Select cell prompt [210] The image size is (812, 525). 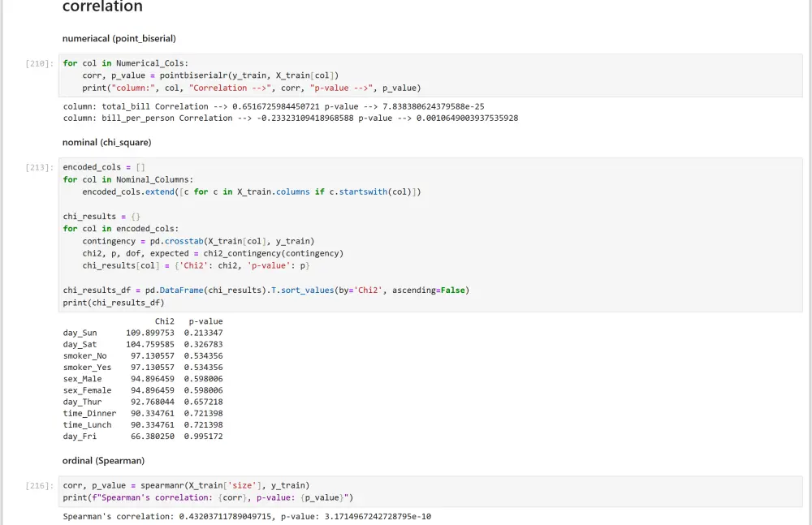39,63
